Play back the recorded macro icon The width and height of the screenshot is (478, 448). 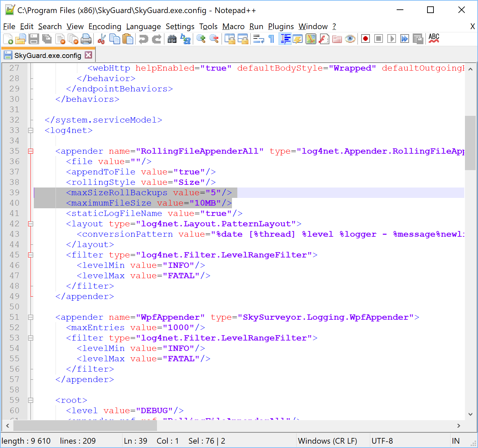point(392,39)
